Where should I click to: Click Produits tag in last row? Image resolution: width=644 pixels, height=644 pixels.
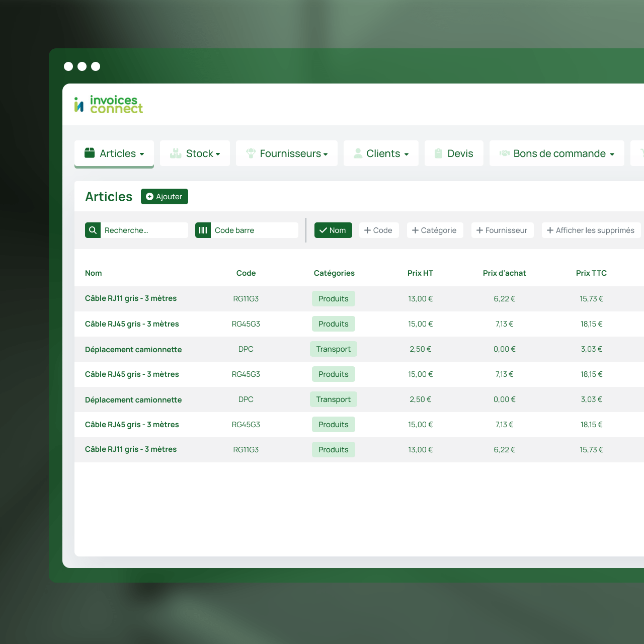334,450
